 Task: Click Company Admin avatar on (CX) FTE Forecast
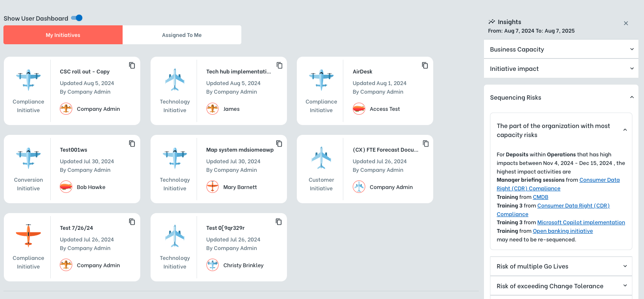(359, 187)
